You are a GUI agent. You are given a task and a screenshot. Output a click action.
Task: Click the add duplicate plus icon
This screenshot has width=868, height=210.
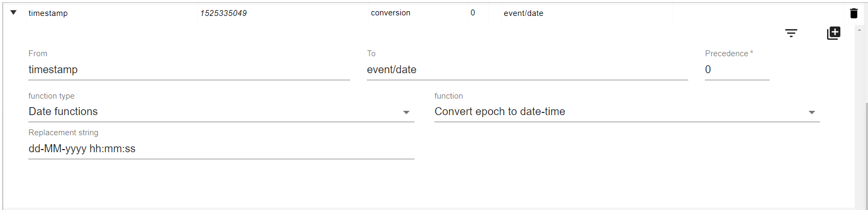833,33
